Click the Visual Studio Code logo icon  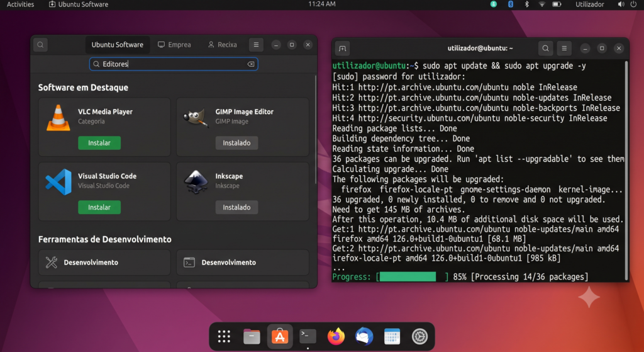58,182
